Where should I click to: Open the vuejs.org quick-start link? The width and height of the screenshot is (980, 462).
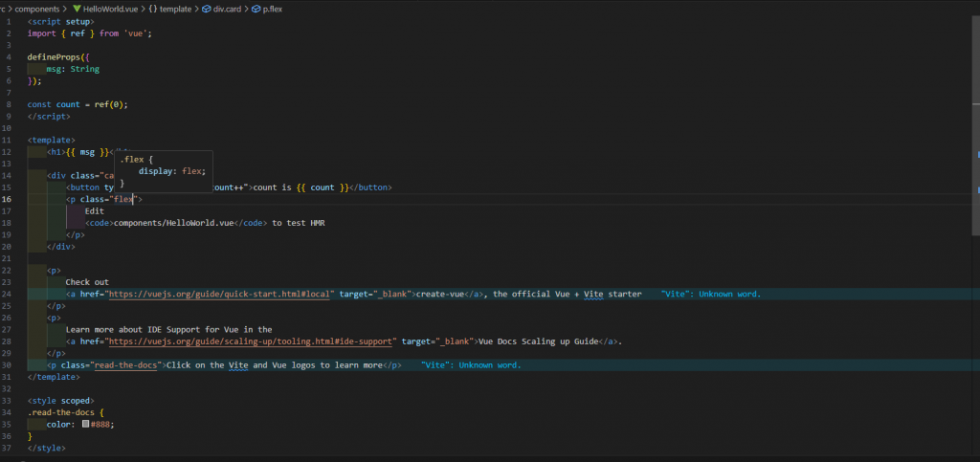pos(219,294)
